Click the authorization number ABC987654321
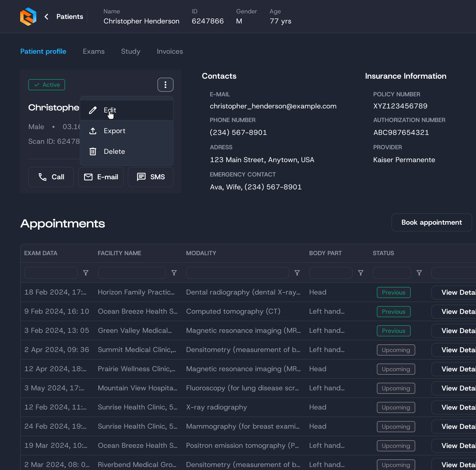 click(x=401, y=132)
